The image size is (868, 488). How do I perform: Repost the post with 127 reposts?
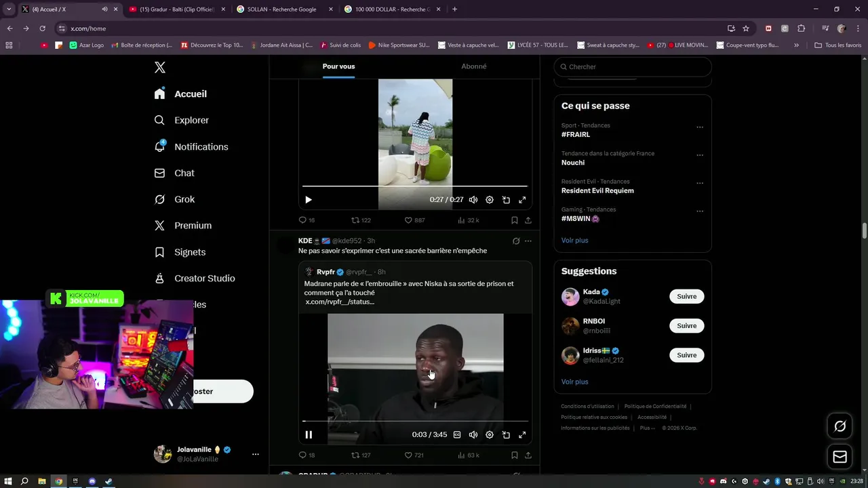(361, 455)
